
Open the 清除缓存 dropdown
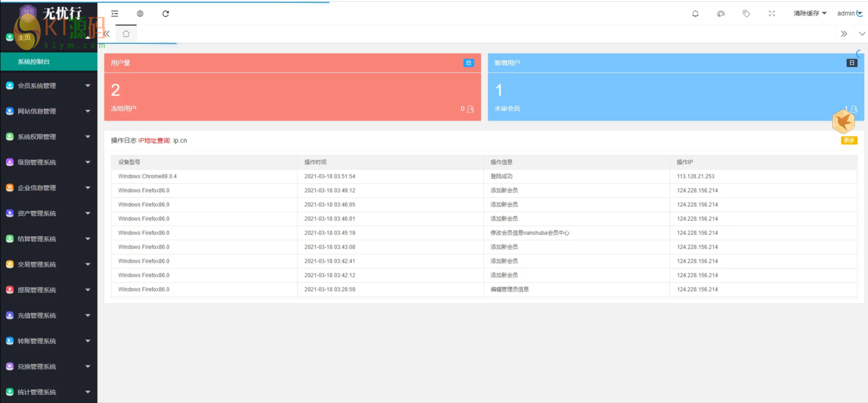click(x=810, y=13)
